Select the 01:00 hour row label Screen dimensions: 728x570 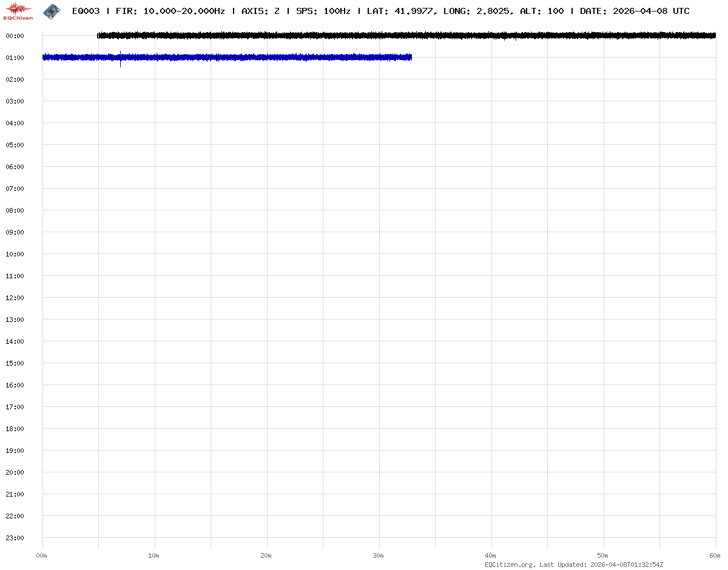click(15, 58)
